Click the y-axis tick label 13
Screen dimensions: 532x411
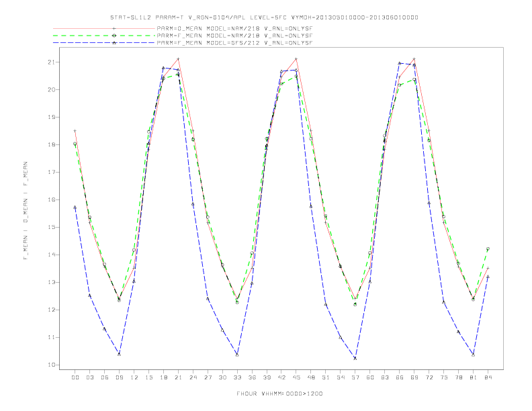point(51,282)
